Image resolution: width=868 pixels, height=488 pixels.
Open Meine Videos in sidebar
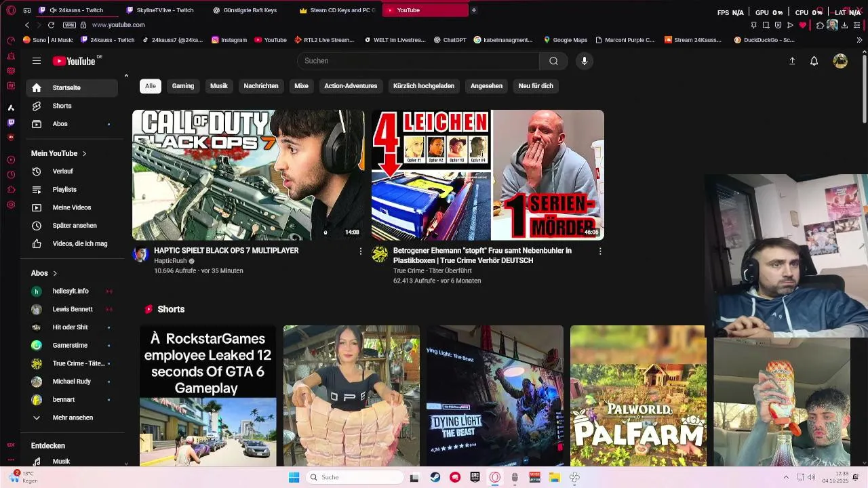point(72,207)
